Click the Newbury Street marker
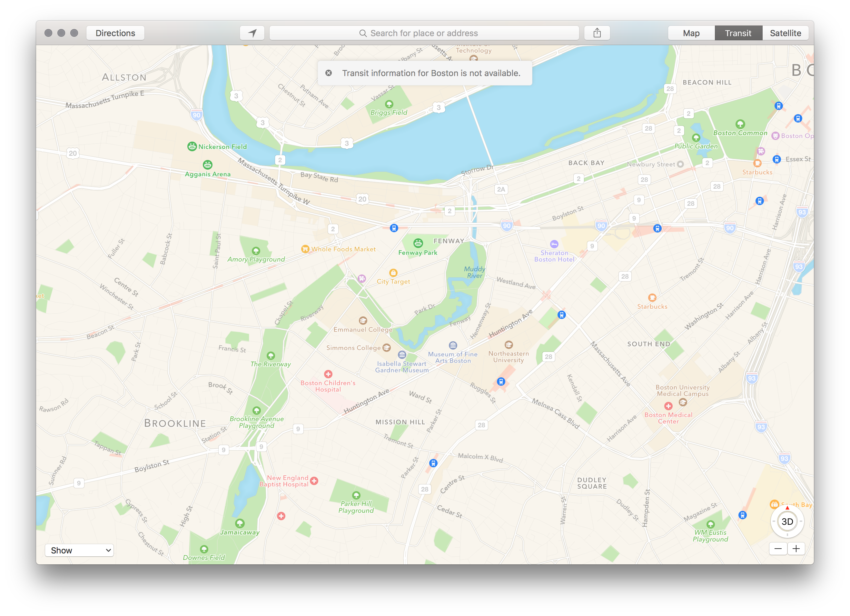Image resolution: width=850 pixels, height=616 pixels. [680, 164]
